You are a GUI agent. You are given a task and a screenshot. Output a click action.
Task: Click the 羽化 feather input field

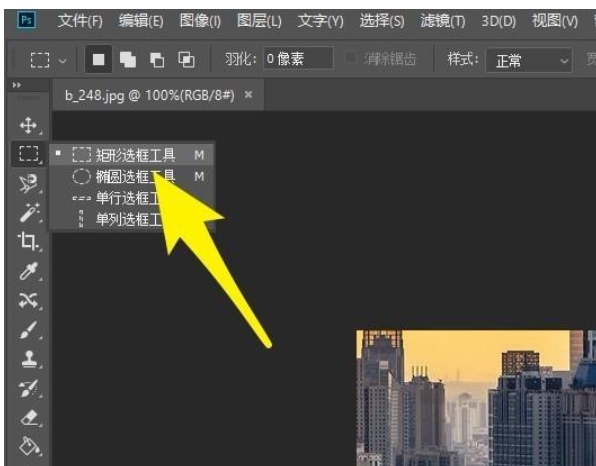coord(298,59)
